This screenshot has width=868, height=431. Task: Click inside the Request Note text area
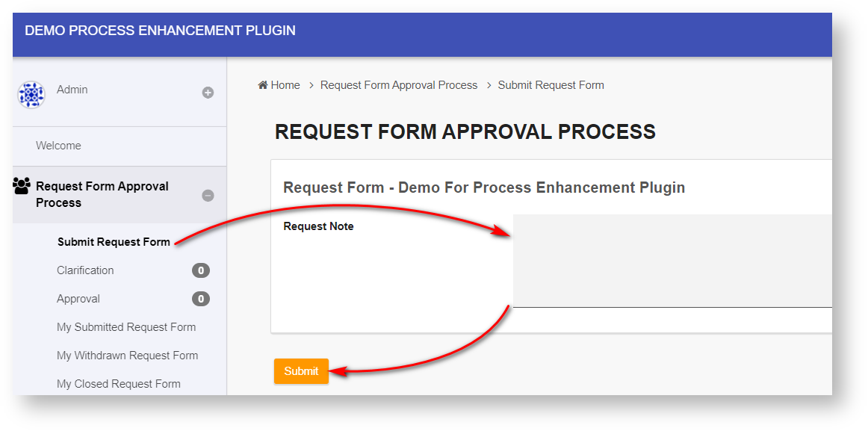click(x=672, y=260)
